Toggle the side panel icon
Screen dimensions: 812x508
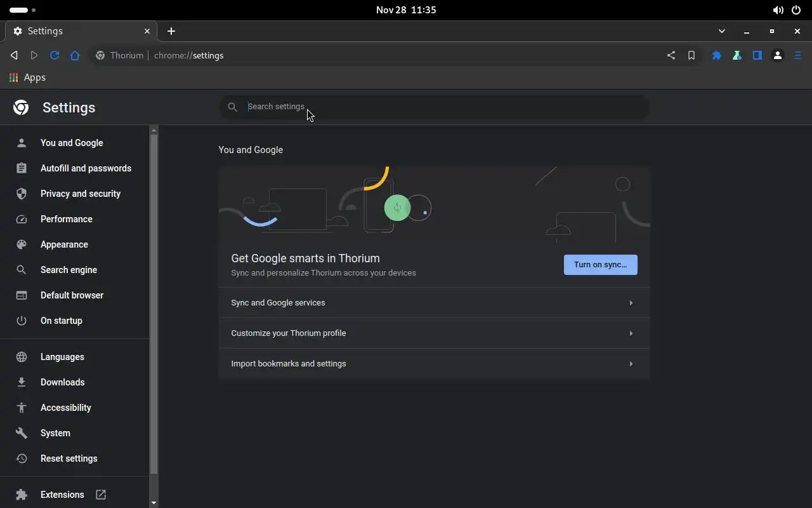757,55
